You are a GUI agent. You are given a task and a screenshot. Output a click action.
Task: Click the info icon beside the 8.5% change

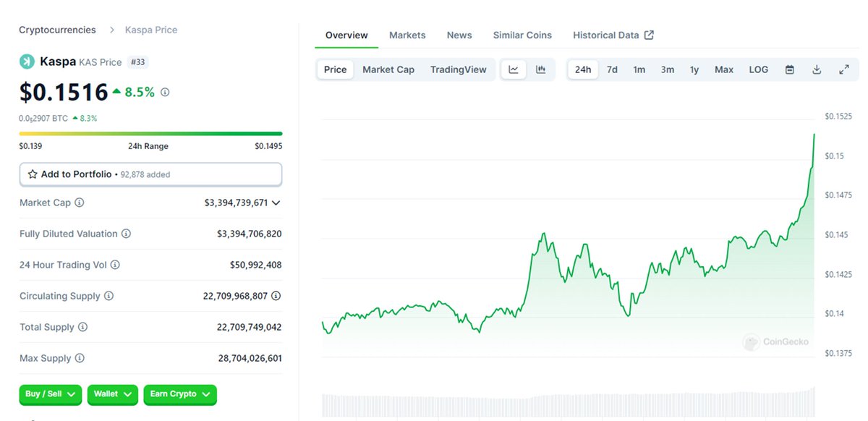(165, 93)
